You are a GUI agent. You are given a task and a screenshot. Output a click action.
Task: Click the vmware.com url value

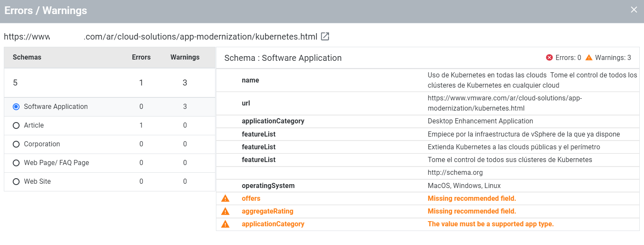point(505,103)
